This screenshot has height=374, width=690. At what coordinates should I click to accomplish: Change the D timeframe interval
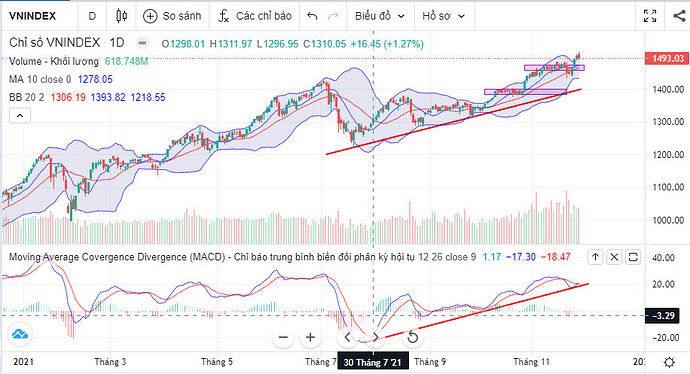[92, 16]
